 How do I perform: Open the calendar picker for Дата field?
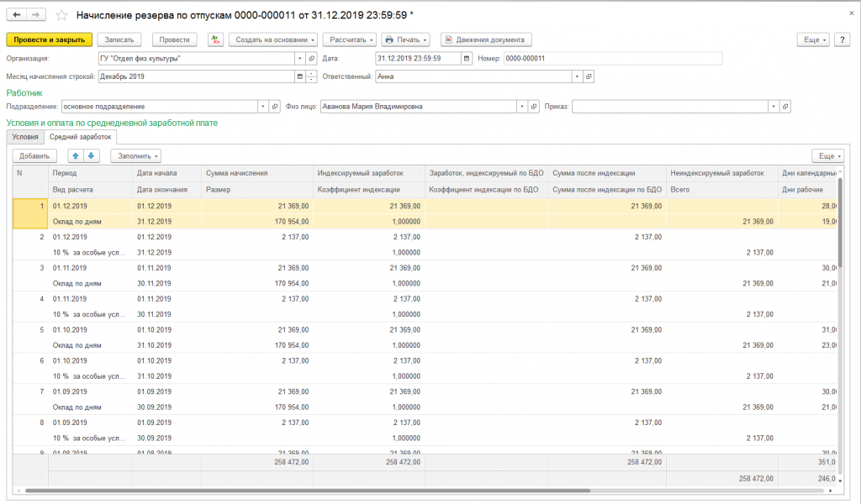(x=467, y=58)
